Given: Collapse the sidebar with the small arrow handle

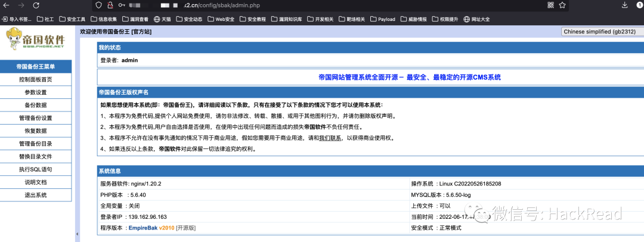Looking at the screenshot, I should click(76, 234).
